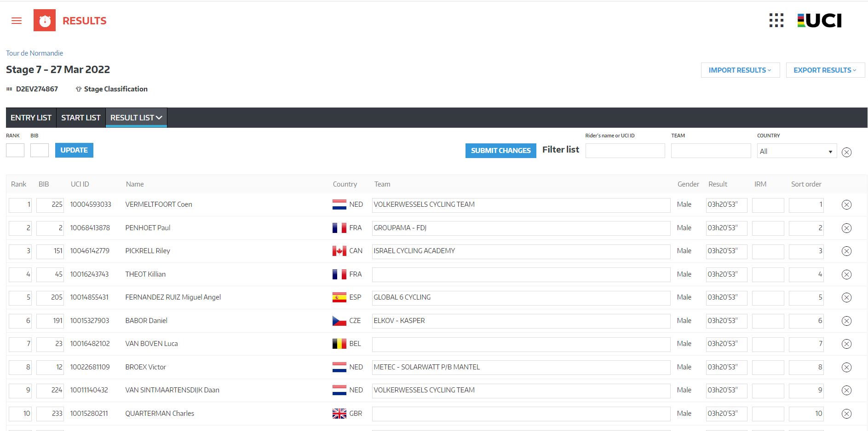Click the Spain flag for FERNANDEZ RUIZ

tap(339, 298)
